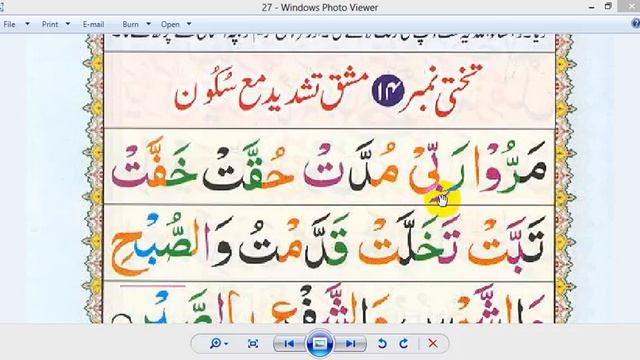Delete the current image with red X
640x360 pixels.
coord(433,344)
